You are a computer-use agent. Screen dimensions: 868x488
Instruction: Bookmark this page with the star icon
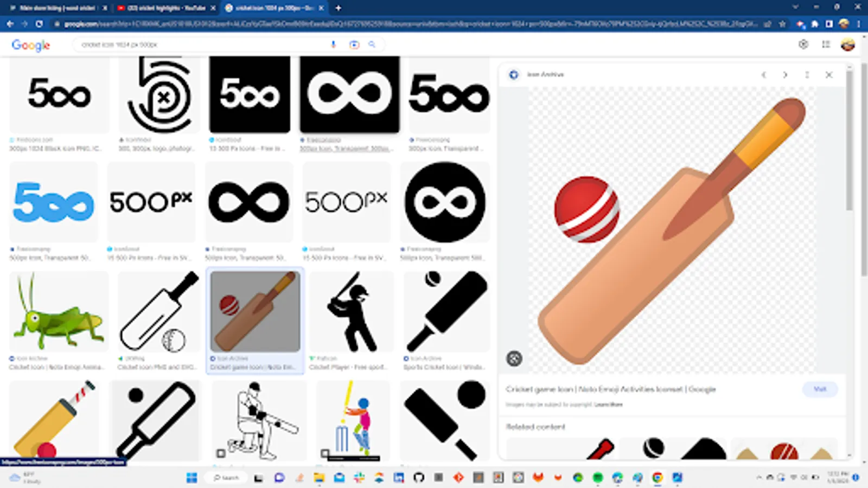(x=782, y=24)
